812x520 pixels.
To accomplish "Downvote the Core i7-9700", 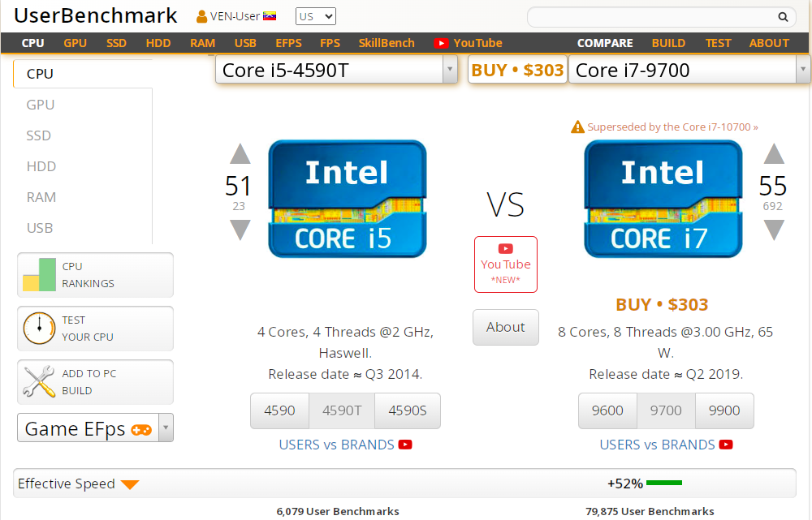I will point(774,230).
